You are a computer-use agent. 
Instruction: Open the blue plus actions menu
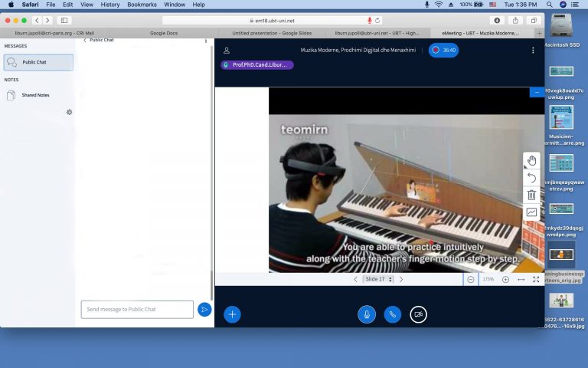[232, 314]
